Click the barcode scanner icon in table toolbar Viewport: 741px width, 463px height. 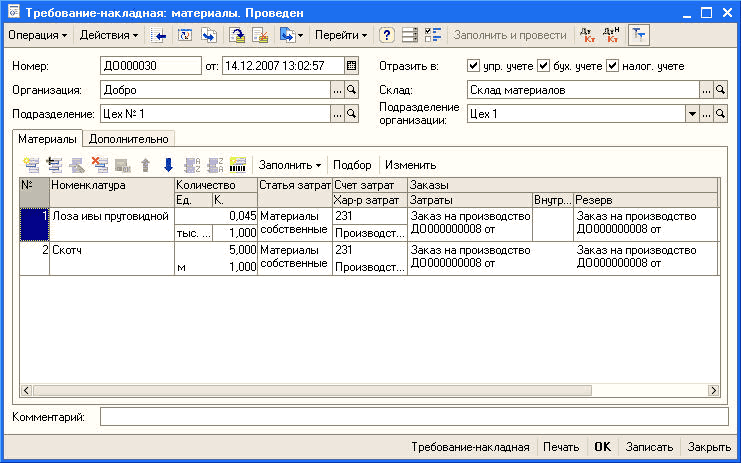pos(238,165)
